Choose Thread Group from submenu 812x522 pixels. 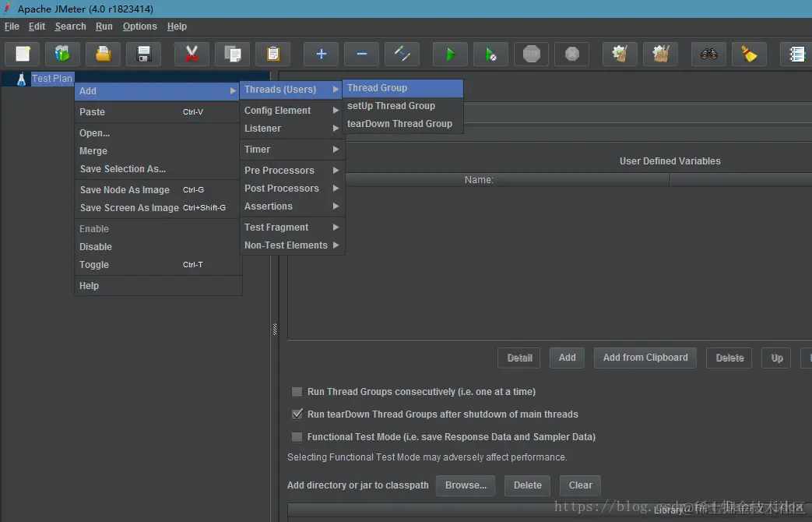coord(402,88)
